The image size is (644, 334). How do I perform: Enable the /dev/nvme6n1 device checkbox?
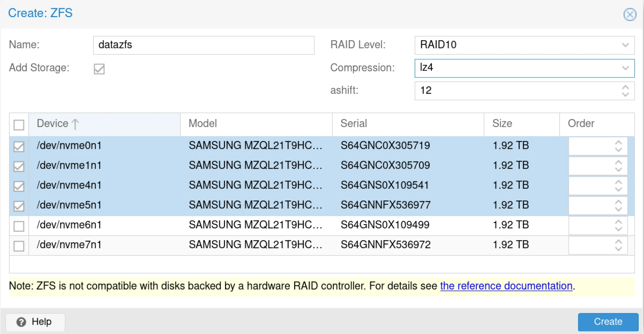tap(19, 226)
